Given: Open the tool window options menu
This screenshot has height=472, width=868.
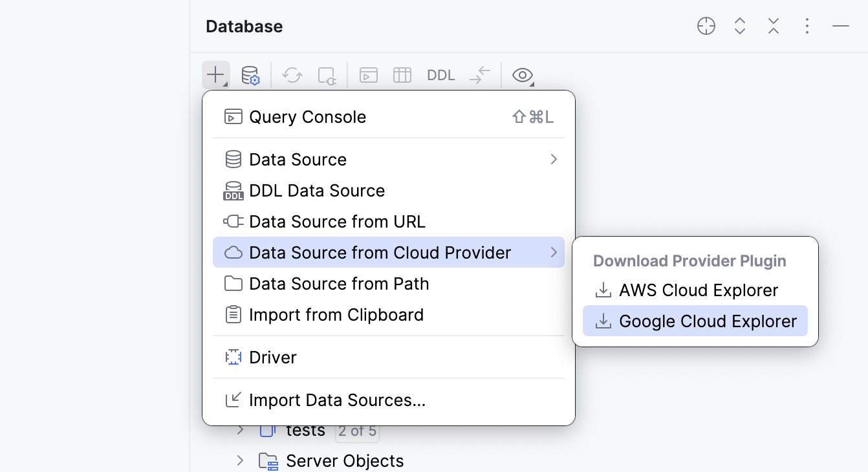Looking at the screenshot, I should click(807, 26).
